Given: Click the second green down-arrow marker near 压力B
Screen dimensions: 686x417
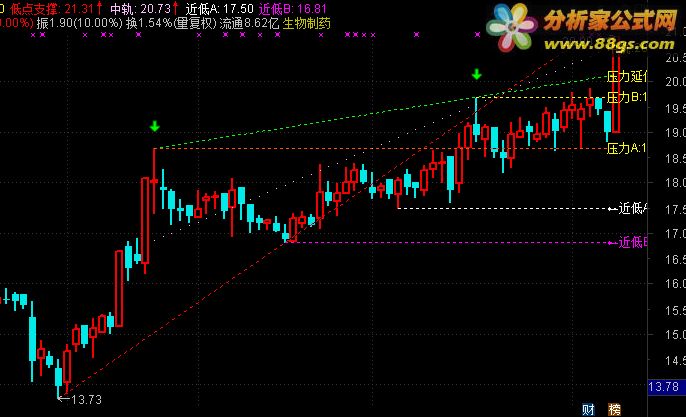Looking at the screenshot, I should [x=477, y=74].
